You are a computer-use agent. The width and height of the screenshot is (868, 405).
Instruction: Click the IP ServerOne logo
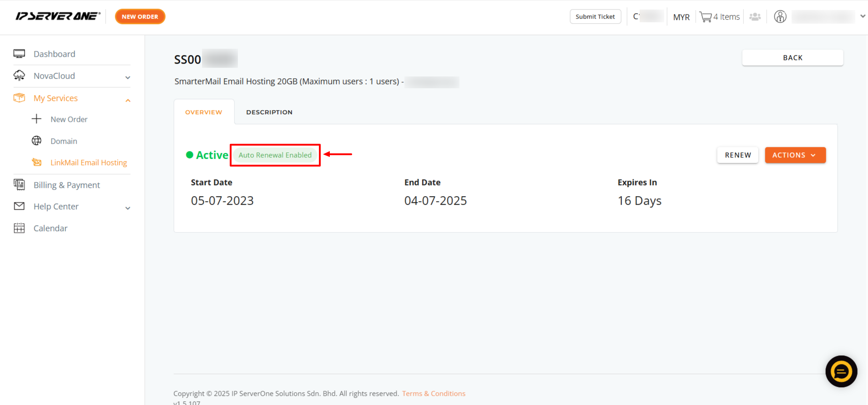pos(58,16)
